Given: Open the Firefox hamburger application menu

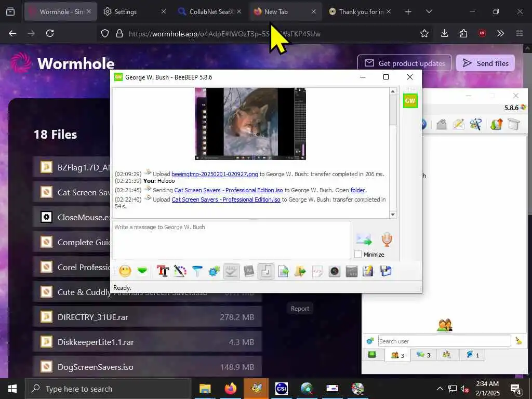Looking at the screenshot, I should tap(520, 33).
